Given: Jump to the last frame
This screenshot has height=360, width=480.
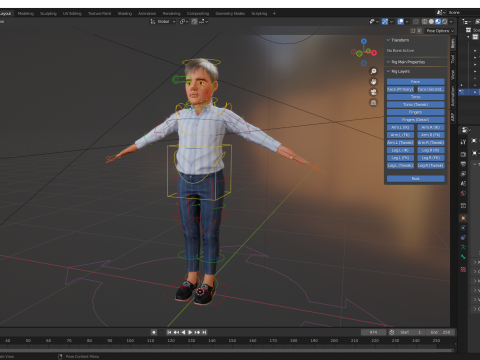Looking at the screenshot, I should 204,332.
